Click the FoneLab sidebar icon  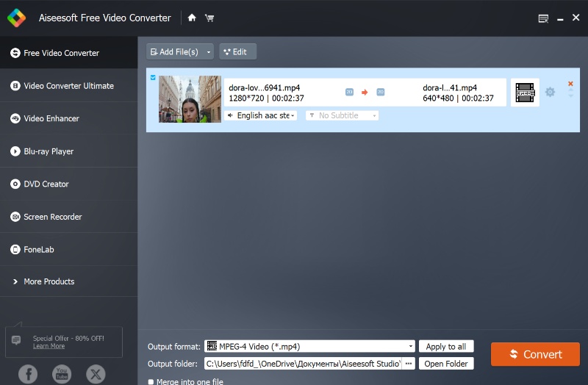click(15, 249)
